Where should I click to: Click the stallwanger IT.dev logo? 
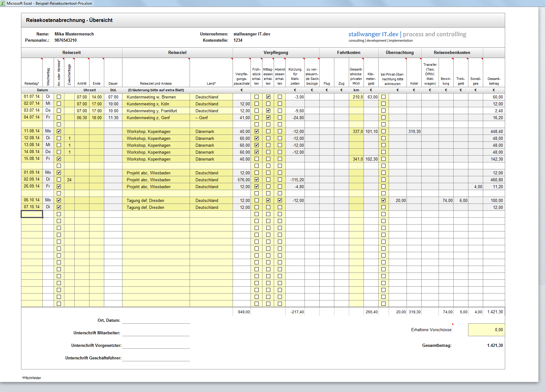[x=407, y=36]
